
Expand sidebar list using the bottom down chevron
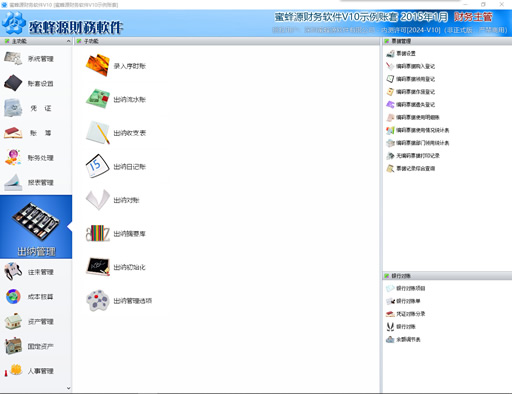click(x=68, y=388)
